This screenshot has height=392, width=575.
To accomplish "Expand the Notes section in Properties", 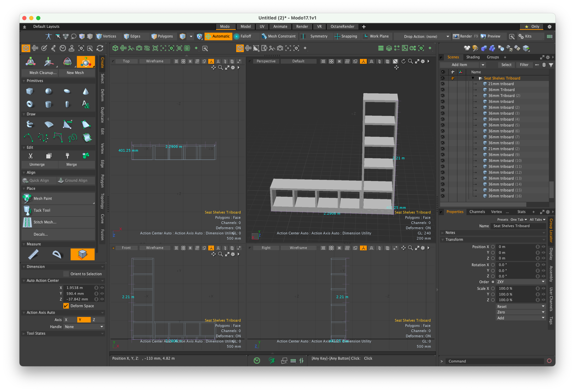I will coord(442,233).
